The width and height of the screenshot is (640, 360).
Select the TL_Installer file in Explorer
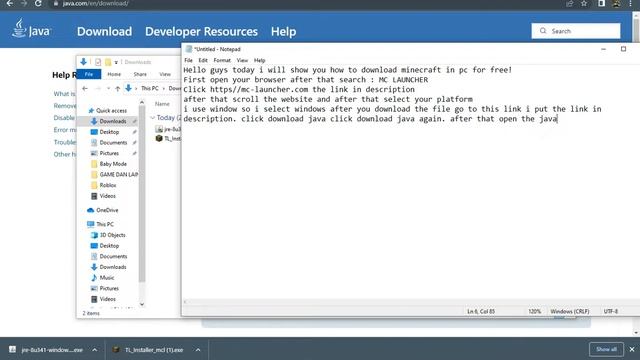[168, 139]
